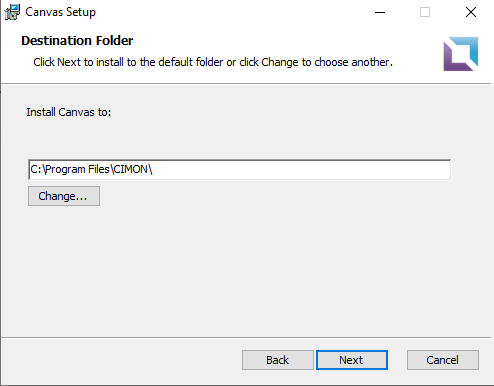Click the 'Canvas Setup' window title text
Image resolution: width=494 pixels, height=386 pixels.
pyautogui.click(x=60, y=12)
